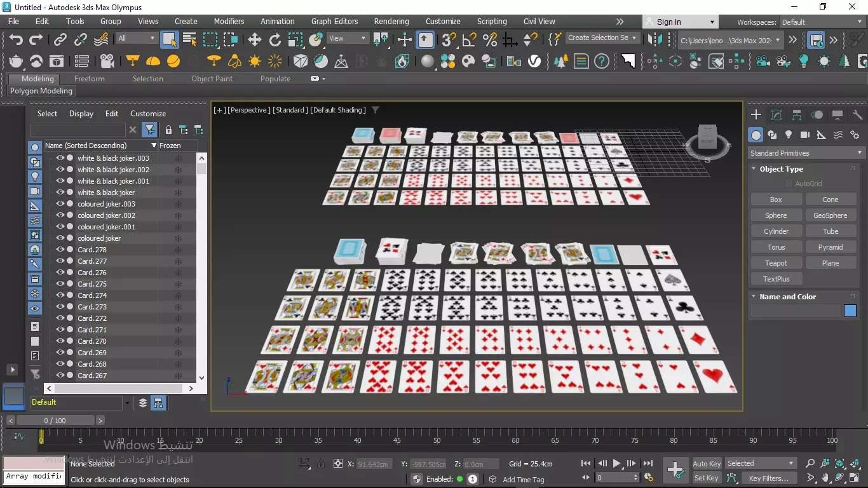The image size is (868, 488).
Task: Click the save file toolbar icon
Action: [x=816, y=39]
